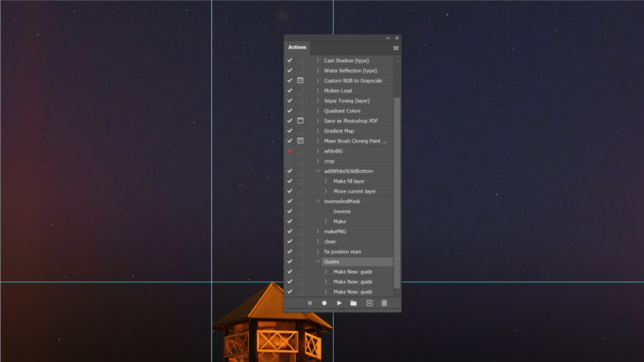Enable the empty checkbox beside crop
The width and height of the screenshot is (644, 362).
point(290,161)
